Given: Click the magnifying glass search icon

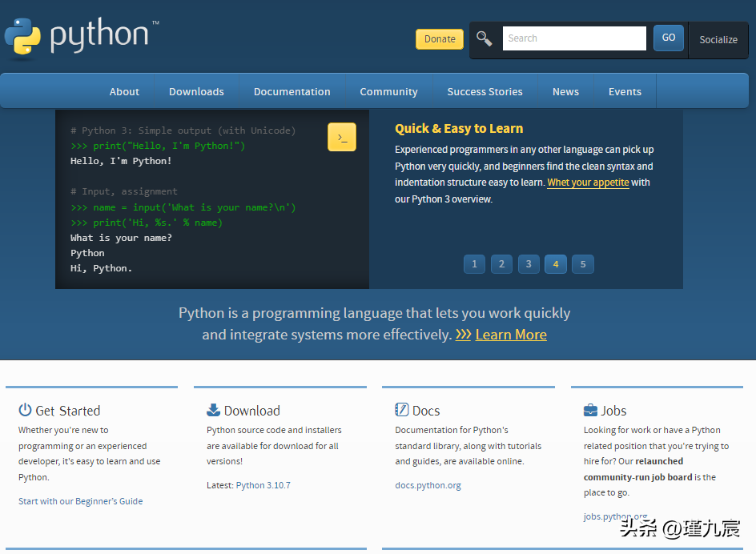Looking at the screenshot, I should point(484,38).
